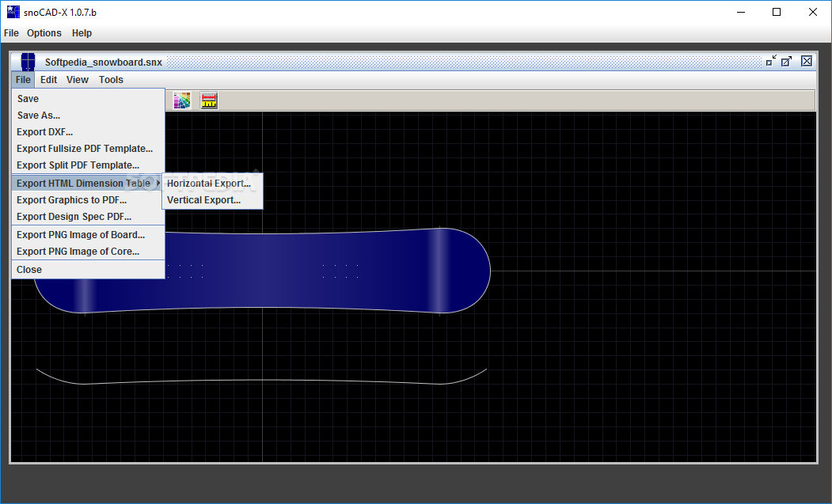This screenshot has height=504, width=832.
Task: Select Export PNG Image of Board...
Action: click(88, 234)
